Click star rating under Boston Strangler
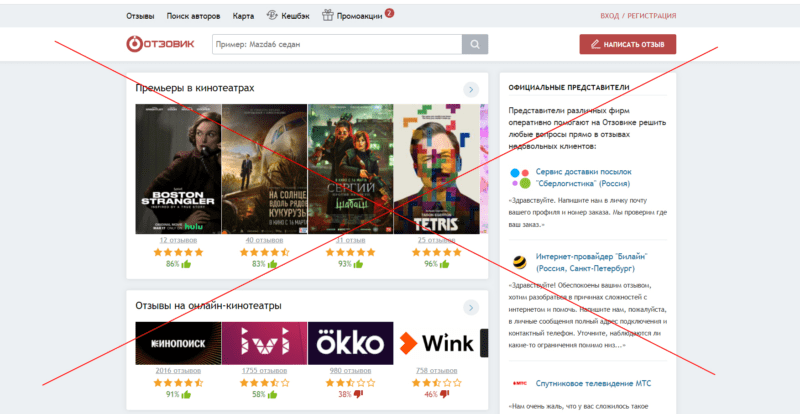 tap(178, 252)
